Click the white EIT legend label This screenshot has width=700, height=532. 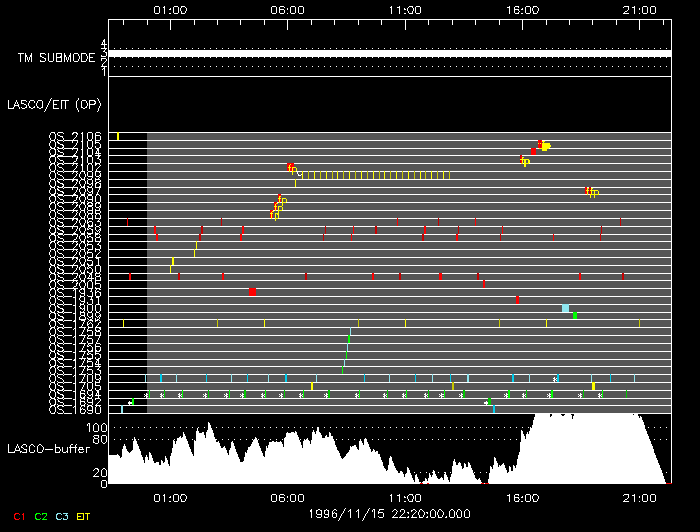tap(86, 516)
